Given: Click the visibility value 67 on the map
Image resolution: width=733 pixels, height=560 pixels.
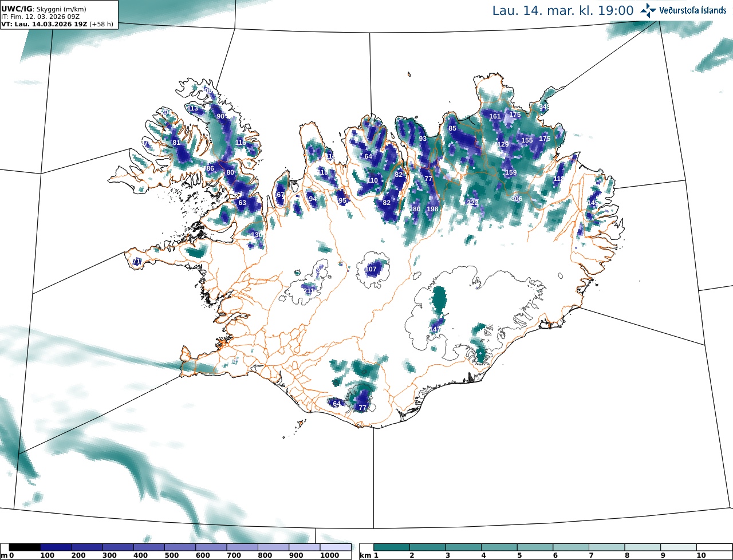Looking at the screenshot, I should [280, 195].
